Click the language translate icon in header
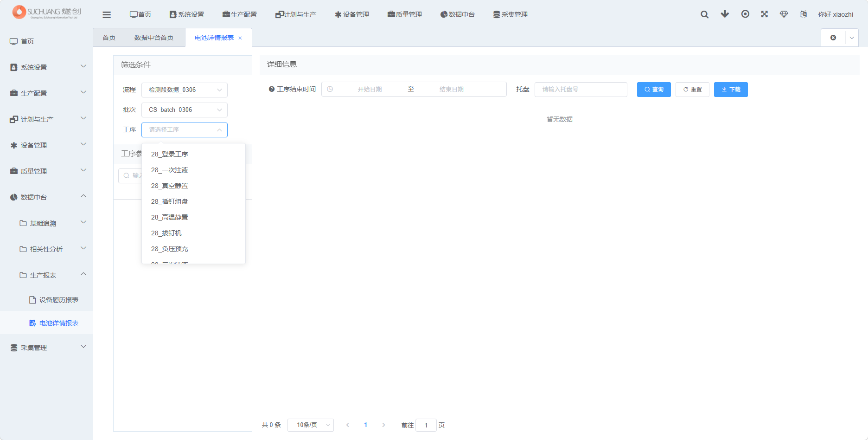 (x=804, y=14)
